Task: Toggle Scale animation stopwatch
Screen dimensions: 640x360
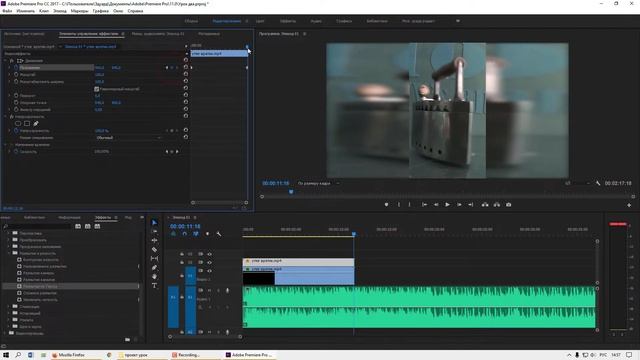Action: (16, 75)
